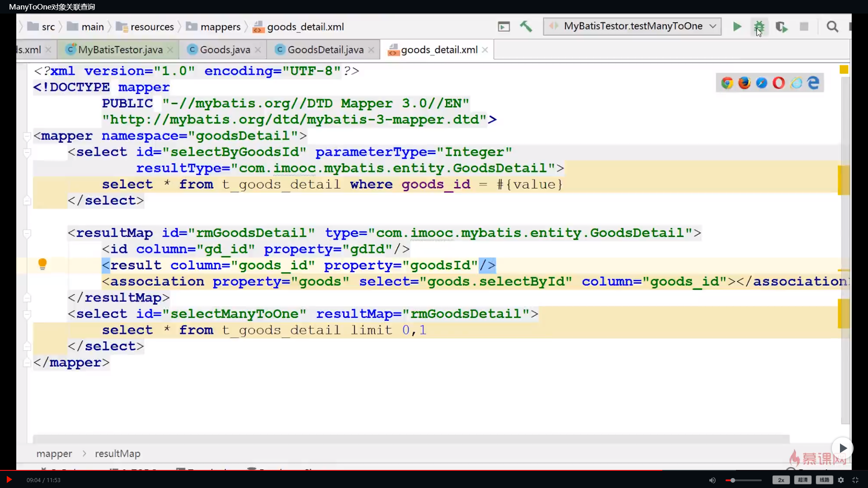
Task: Switch video line via the 线路 button
Action: click(x=824, y=480)
